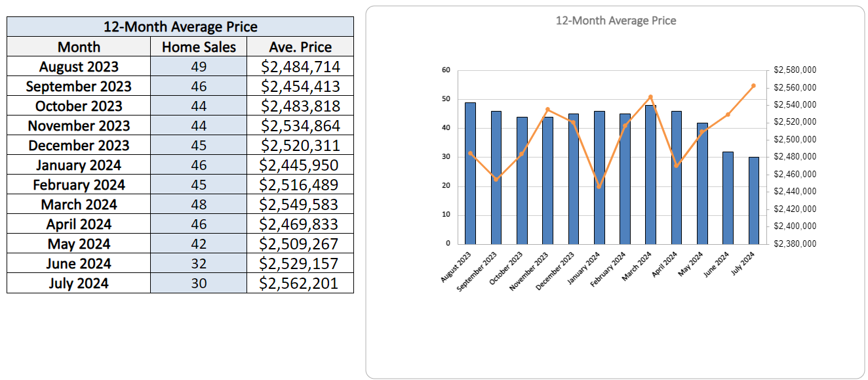Image resolution: width=868 pixels, height=380 pixels.
Task: Click the price cell "$2,469,833"
Action: (300, 224)
